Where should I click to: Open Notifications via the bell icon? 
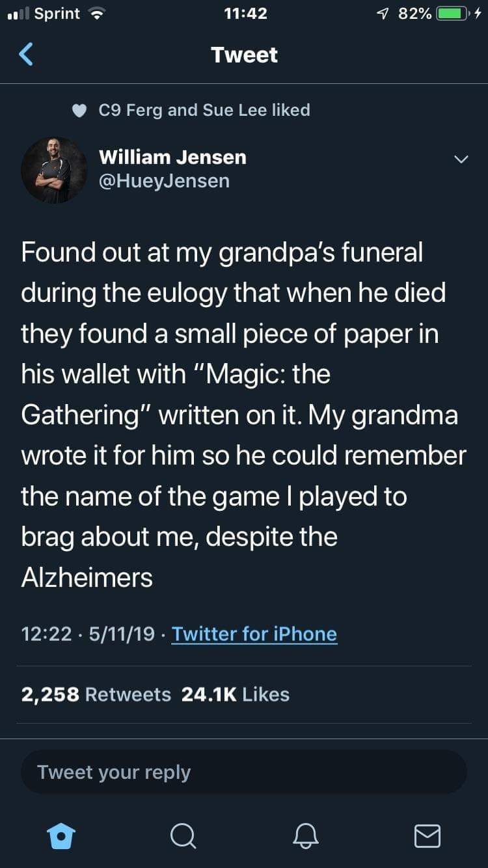[305, 837]
